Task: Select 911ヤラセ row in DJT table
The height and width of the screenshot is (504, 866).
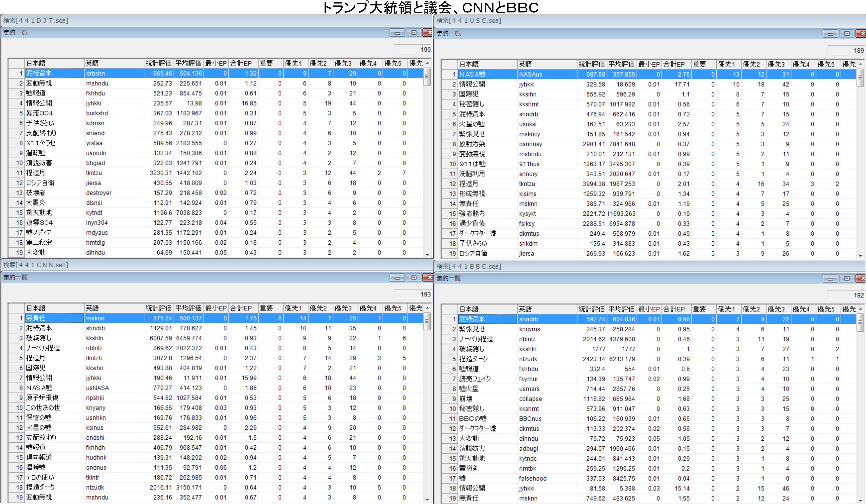Action: tap(41, 143)
